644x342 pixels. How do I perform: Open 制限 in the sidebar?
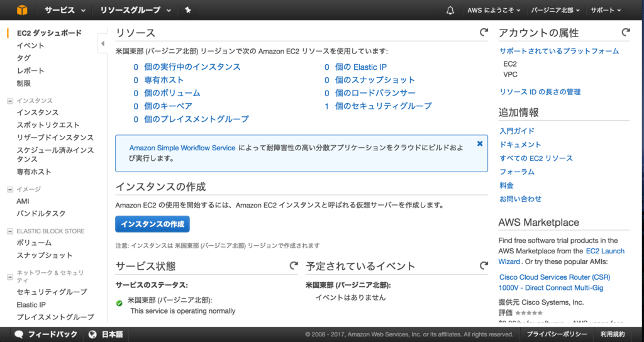tap(23, 84)
